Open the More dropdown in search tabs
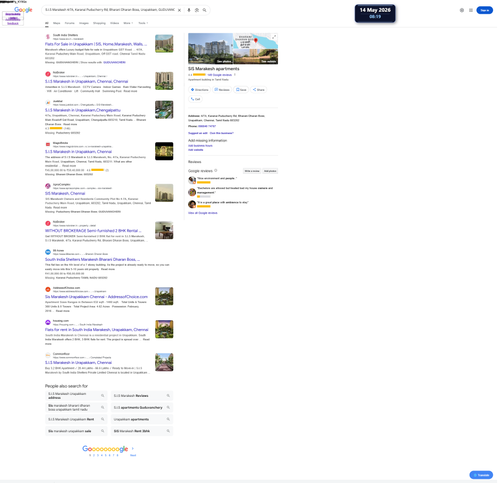 pyautogui.click(x=128, y=23)
